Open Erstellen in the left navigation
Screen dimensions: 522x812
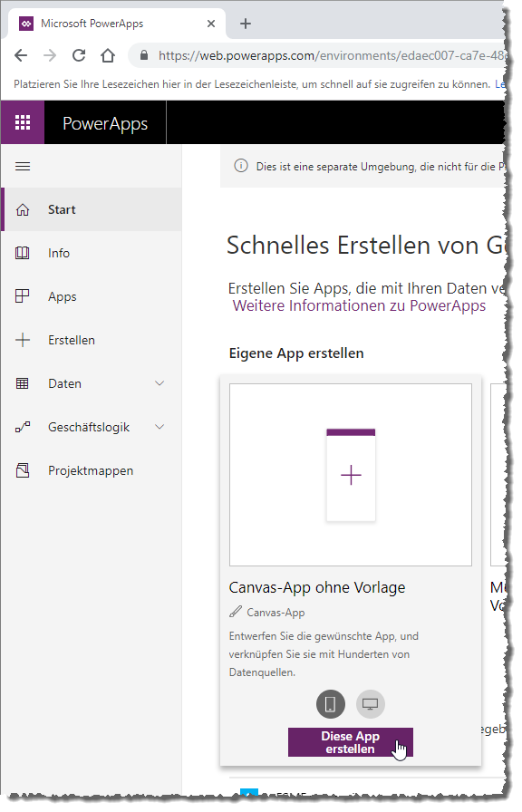92,340
